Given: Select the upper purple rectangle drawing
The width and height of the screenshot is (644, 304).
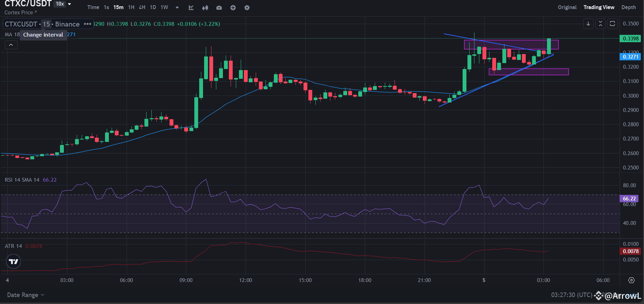Looking at the screenshot, I should click(x=511, y=45).
